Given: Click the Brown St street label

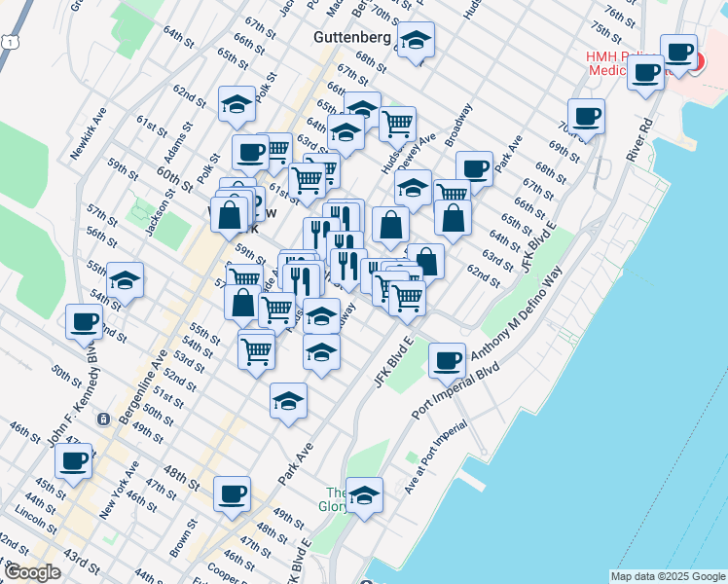Looking at the screenshot, I should [x=183, y=538].
